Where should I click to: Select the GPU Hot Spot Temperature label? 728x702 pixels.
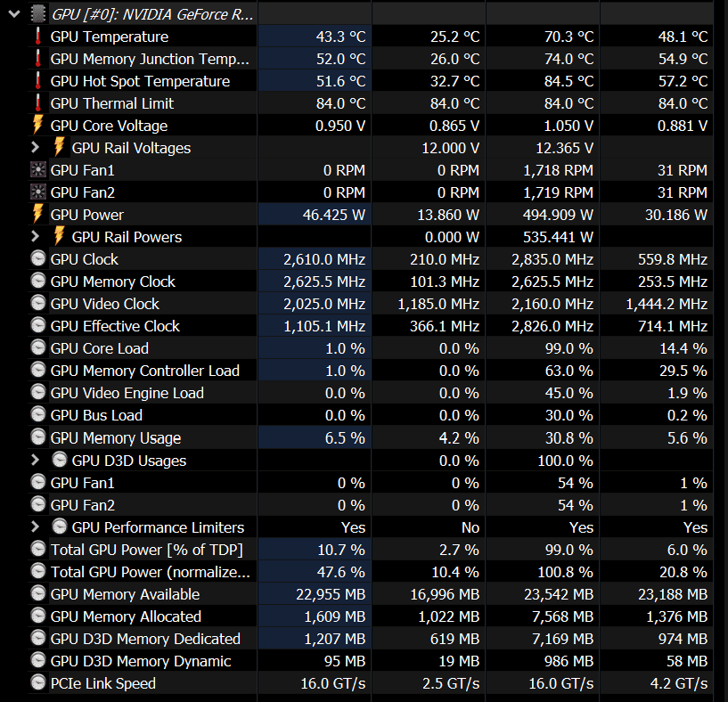(140, 81)
